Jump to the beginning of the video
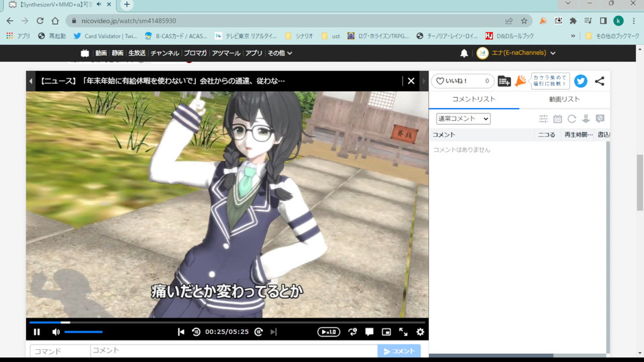The width and height of the screenshot is (644, 362). (180, 332)
